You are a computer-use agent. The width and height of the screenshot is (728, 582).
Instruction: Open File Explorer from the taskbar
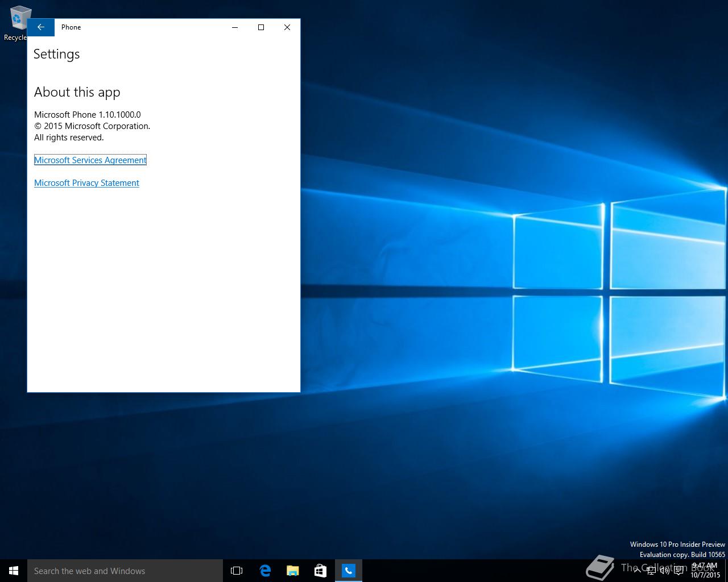(293, 571)
